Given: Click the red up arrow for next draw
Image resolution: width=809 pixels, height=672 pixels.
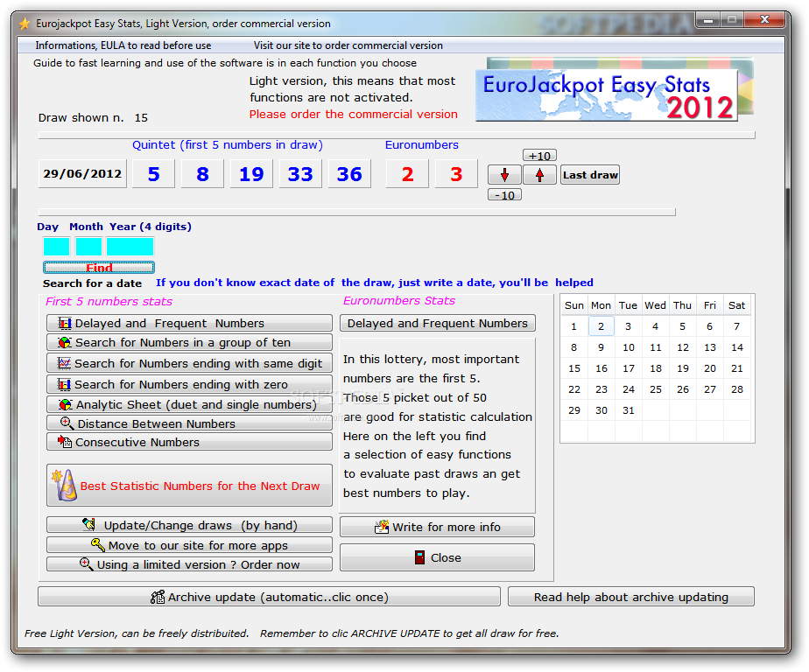Looking at the screenshot, I should click(x=539, y=175).
